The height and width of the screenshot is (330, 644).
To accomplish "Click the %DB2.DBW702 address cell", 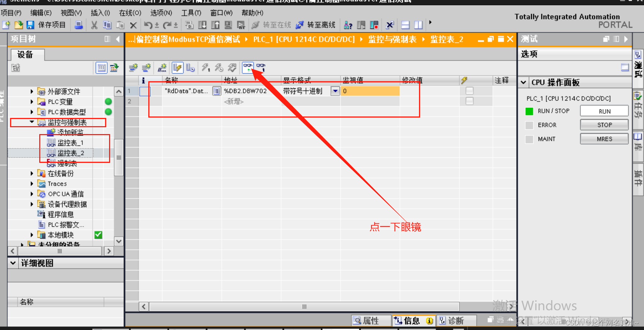I will click(251, 91).
